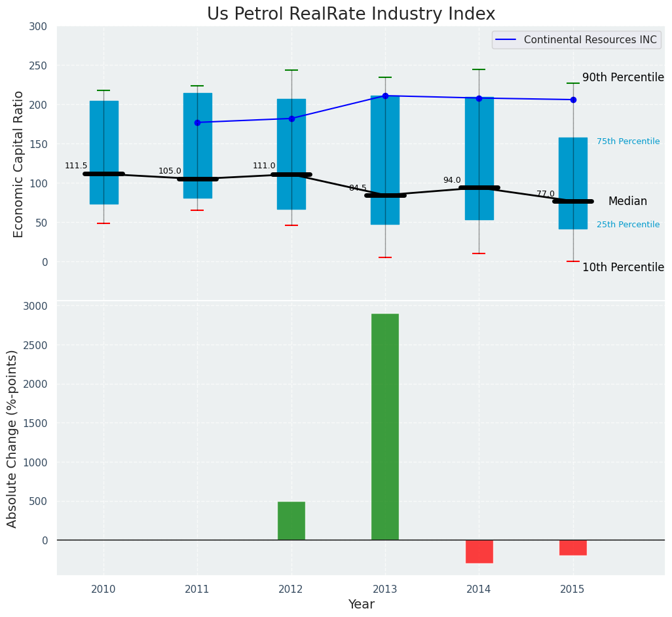Click the 10th Percentile annotation
Screen dimensions: 672x617
[x=623, y=267]
